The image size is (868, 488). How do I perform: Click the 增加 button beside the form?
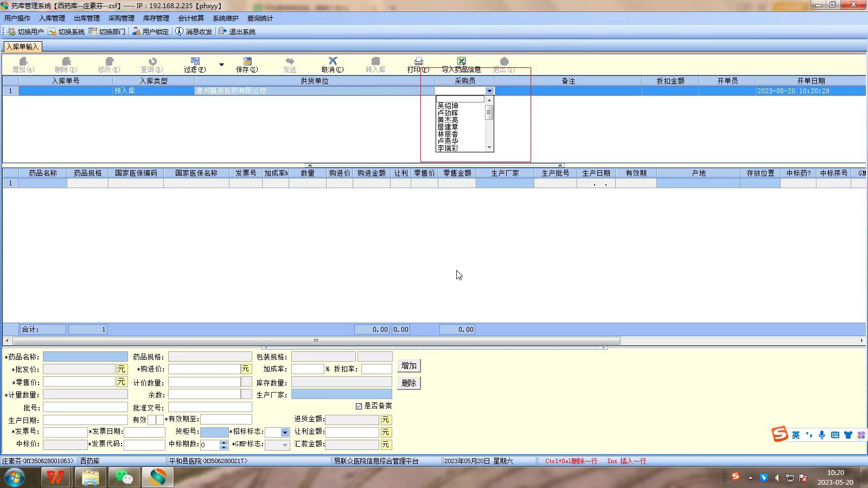pyautogui.click(x=409, y=366)
